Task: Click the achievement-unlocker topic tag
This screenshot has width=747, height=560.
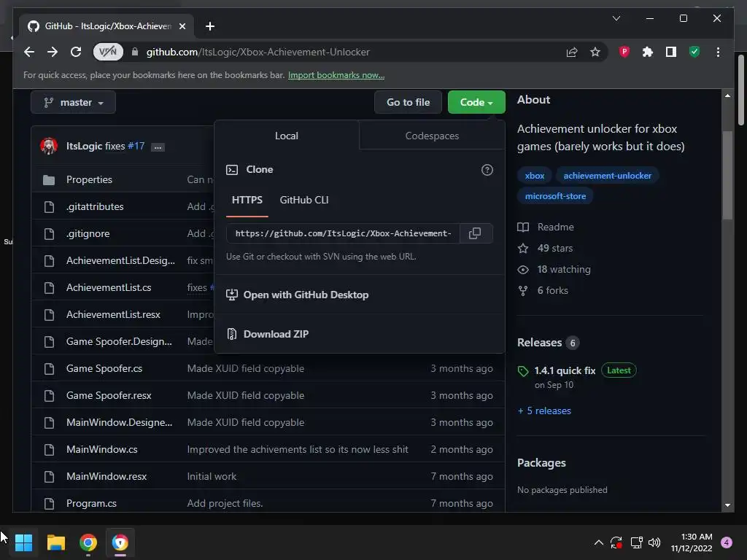Action: (607, 176)
